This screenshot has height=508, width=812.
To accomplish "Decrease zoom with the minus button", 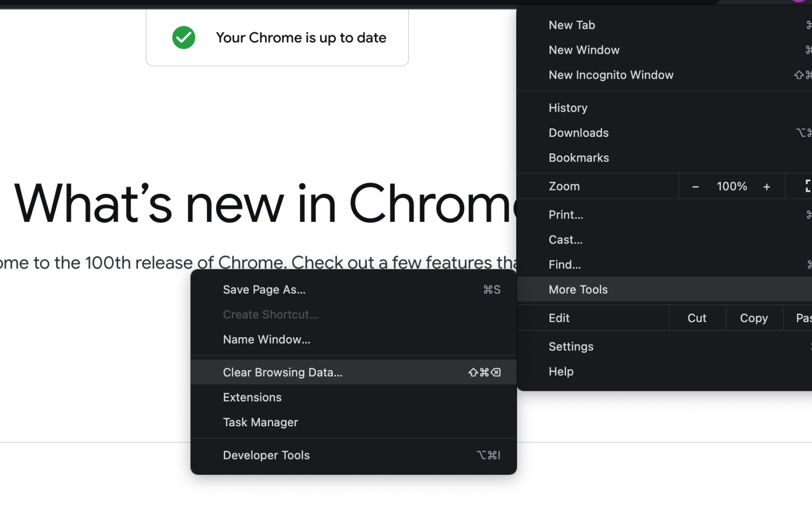I will click(695, 186).
